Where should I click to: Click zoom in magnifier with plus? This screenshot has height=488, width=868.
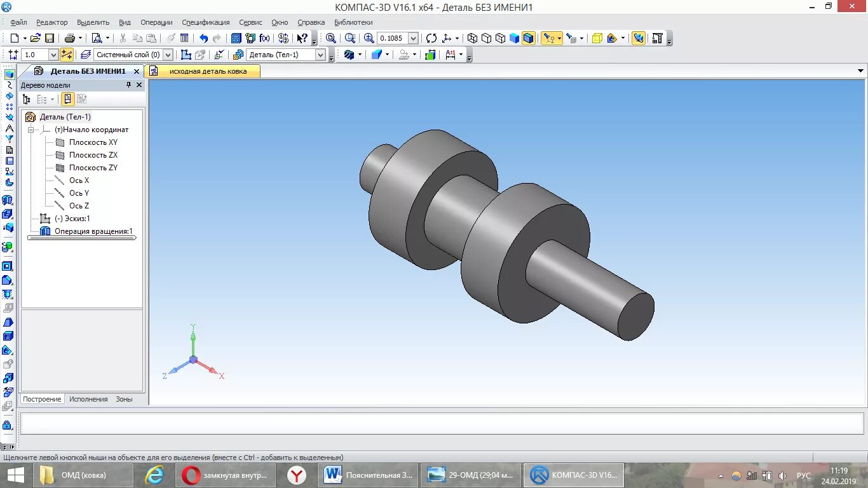[x=369, y=38]
